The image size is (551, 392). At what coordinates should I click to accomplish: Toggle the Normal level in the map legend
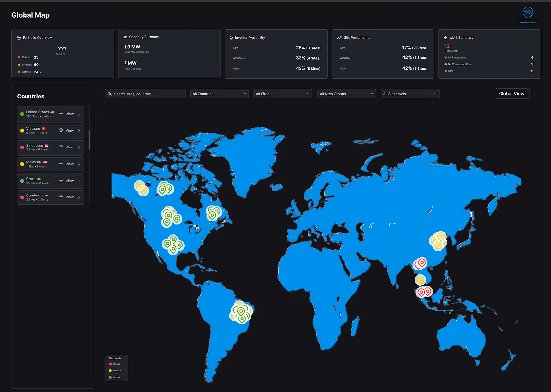coord(114,377)
